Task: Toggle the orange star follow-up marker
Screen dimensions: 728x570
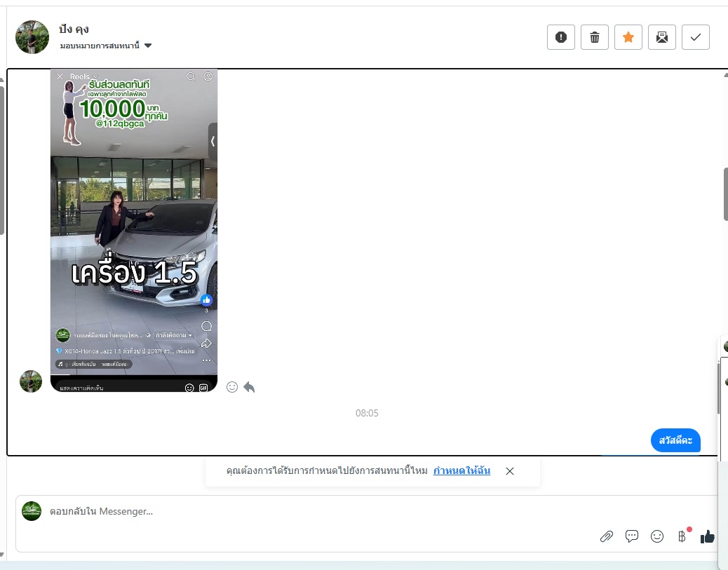Action: click(x=628, y=37)
